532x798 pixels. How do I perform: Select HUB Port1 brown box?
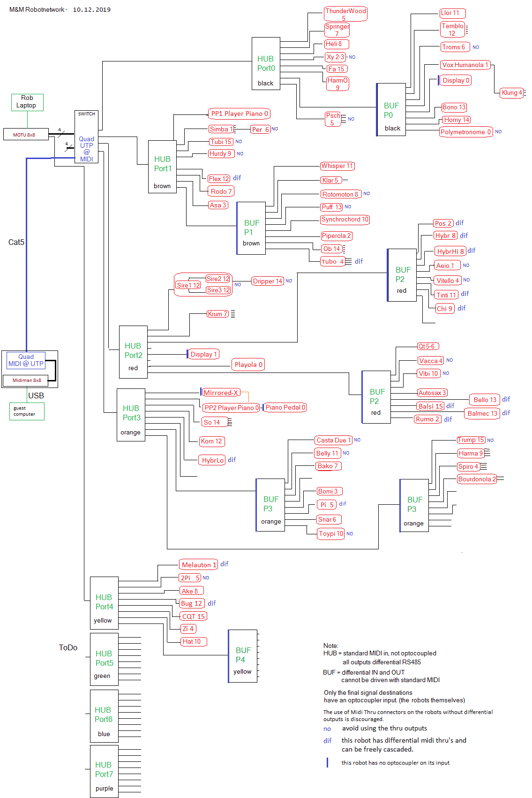click(x=162, y=167)
